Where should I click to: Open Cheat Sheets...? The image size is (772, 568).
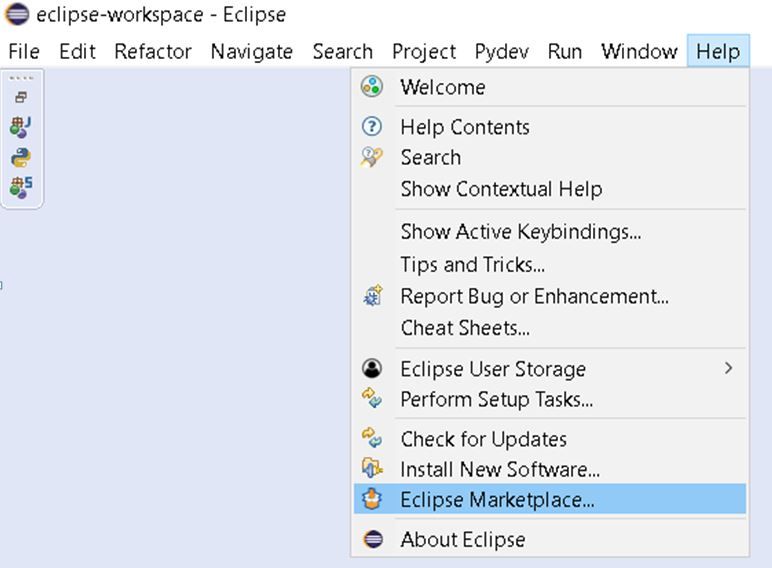550,328
